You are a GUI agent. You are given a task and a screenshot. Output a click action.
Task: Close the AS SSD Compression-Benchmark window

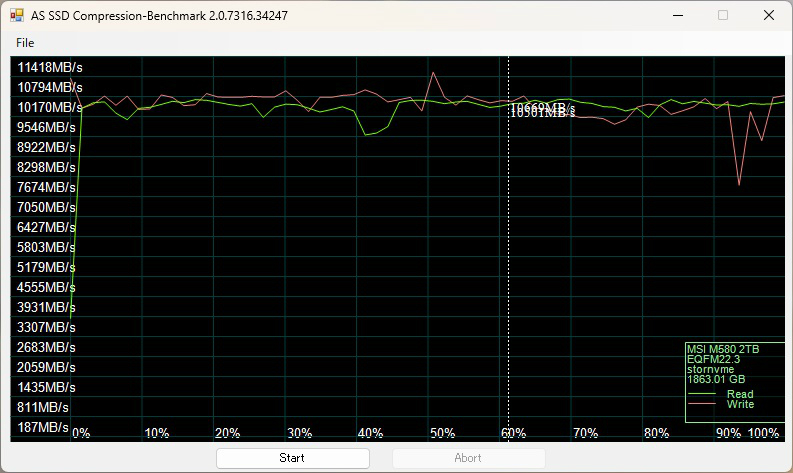click(x=769, y=15)
